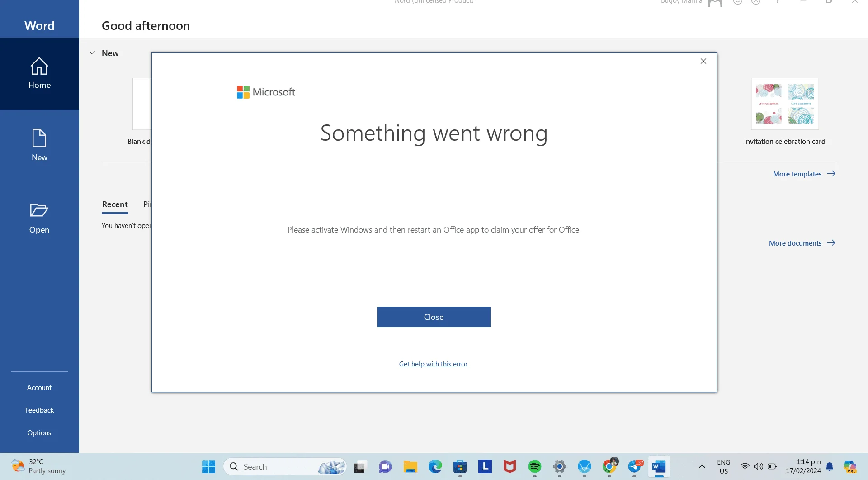Select the Invitation celebration card template
868x480 pixels.
(785, 104)
